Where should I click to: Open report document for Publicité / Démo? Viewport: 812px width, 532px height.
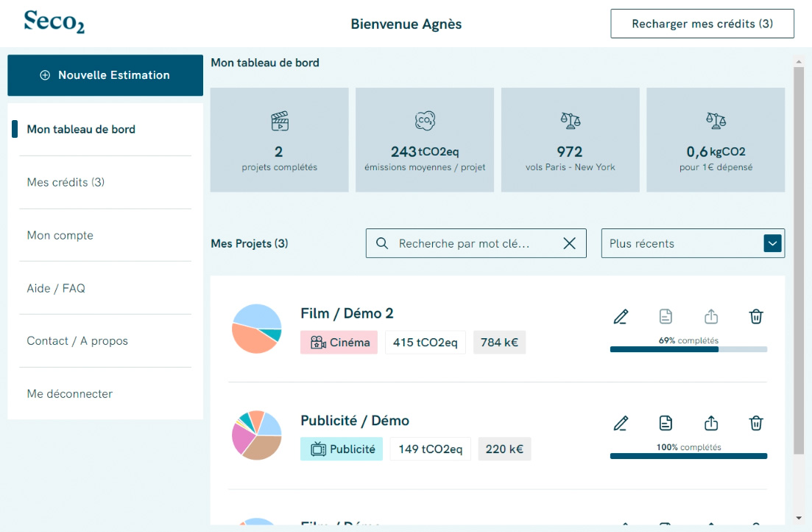click(x=666, y=424)
